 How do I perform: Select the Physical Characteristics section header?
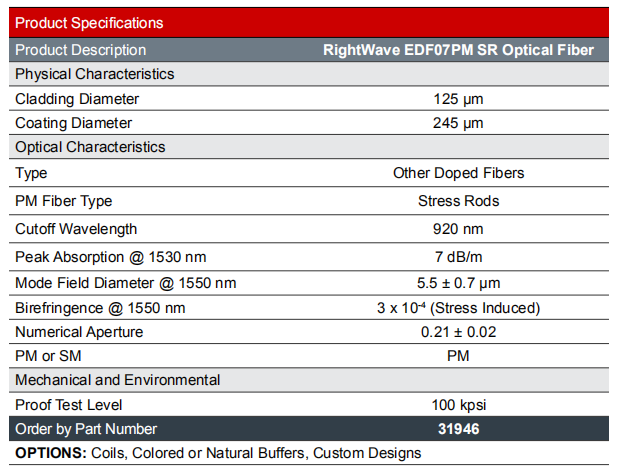94,74
